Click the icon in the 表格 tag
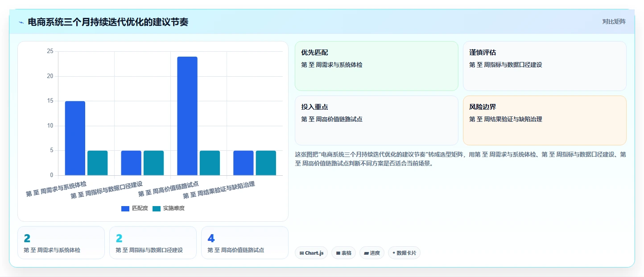The image size is (644, 277). pyautogui.click(x=338, y=253)
